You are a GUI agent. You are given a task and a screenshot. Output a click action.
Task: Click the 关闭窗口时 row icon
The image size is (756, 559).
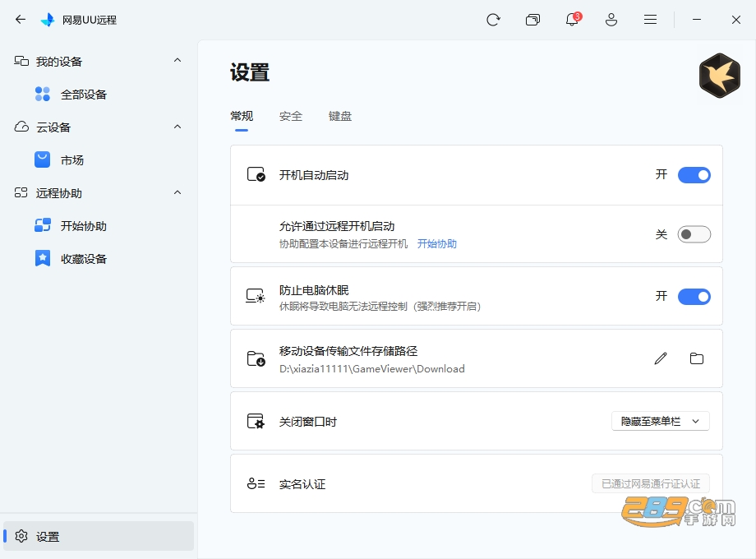256,421
